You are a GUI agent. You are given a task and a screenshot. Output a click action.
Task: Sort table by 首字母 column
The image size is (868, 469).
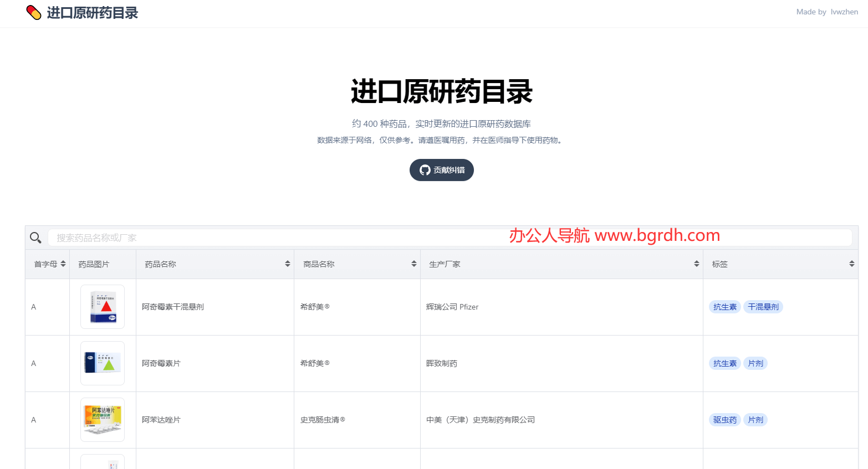coord(63,264)
